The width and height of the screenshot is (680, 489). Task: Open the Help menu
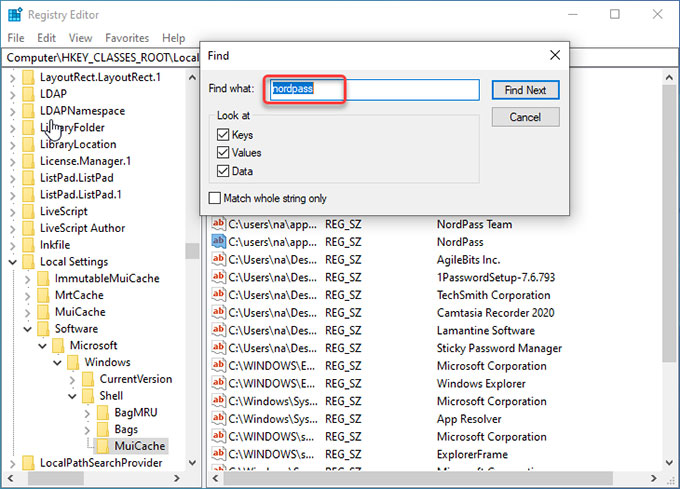tap(173, 38)
